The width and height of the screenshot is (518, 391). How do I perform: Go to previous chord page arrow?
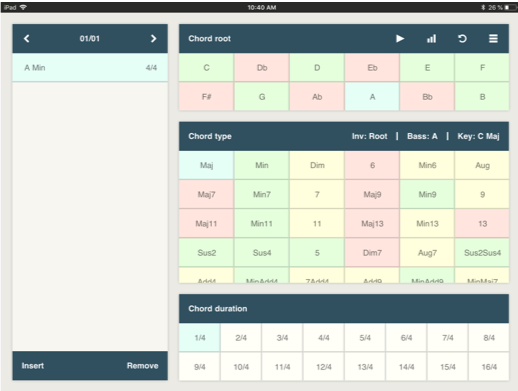27,39
